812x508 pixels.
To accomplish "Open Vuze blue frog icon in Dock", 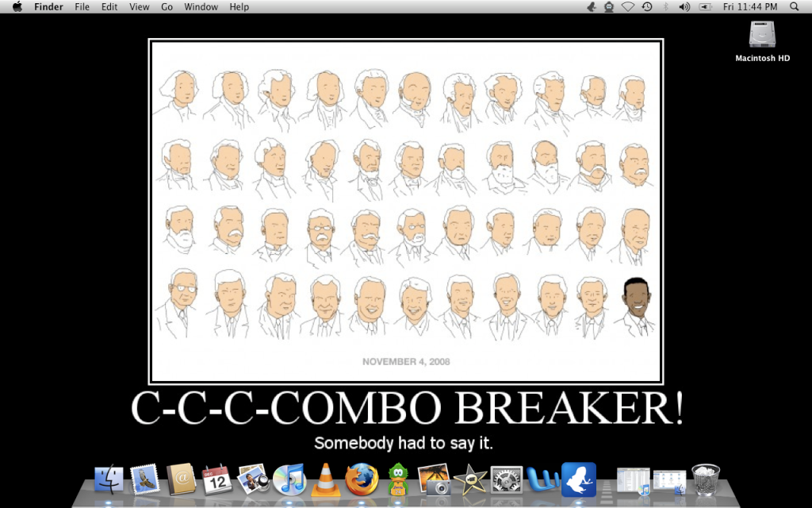I will coord(578,479).
